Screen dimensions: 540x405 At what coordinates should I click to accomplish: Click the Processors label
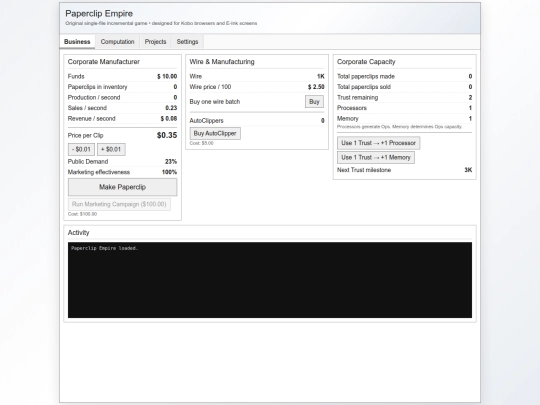[352, 108]
